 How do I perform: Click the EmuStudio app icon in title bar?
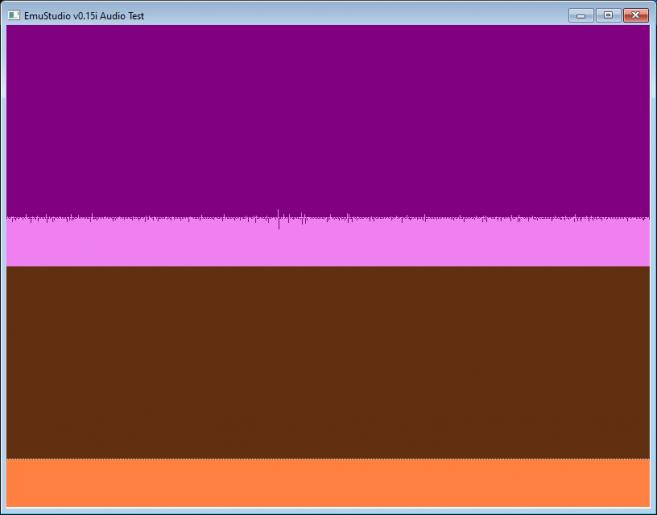tap(14, 15)
